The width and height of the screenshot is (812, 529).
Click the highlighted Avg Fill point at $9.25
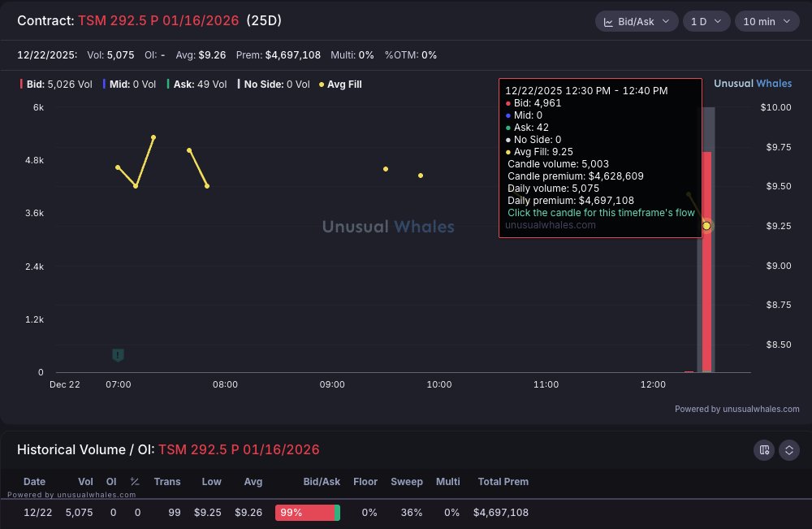[706, 226]
